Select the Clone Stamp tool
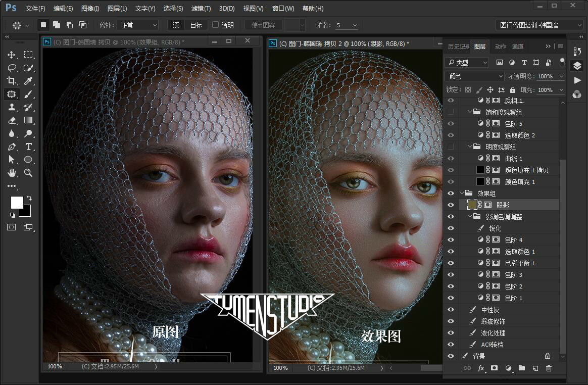588x385 pixels. coord(12,107)
